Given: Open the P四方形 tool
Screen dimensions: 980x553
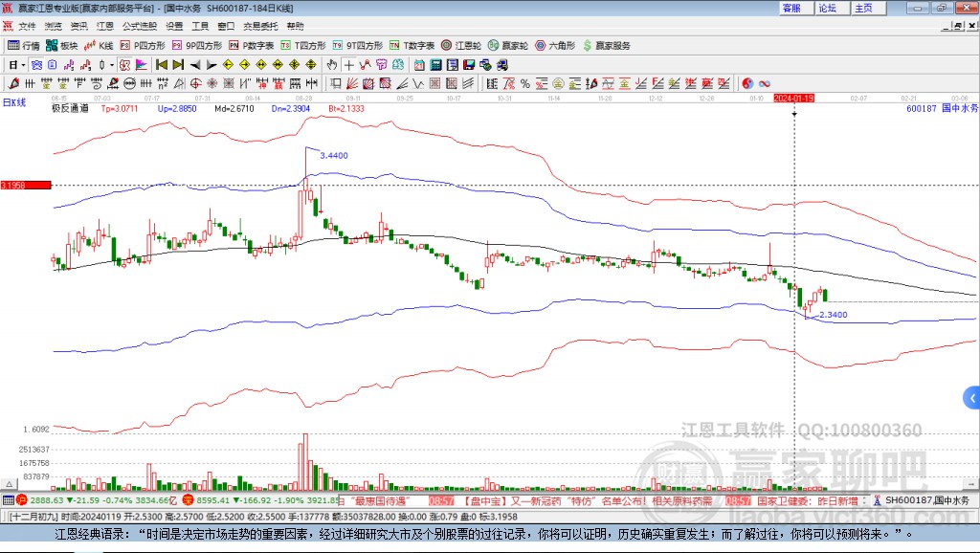Looking at the screenshot, I should click(x=143, y=45).
